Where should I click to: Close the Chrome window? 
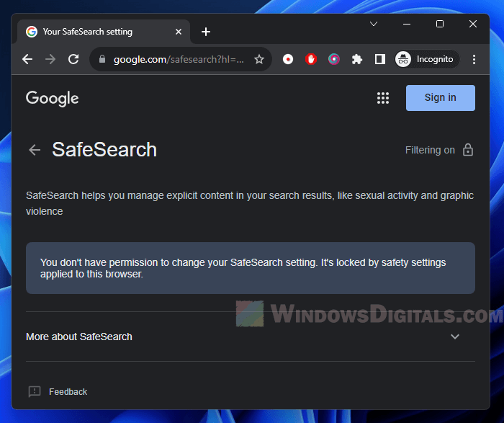pos(473,24)
